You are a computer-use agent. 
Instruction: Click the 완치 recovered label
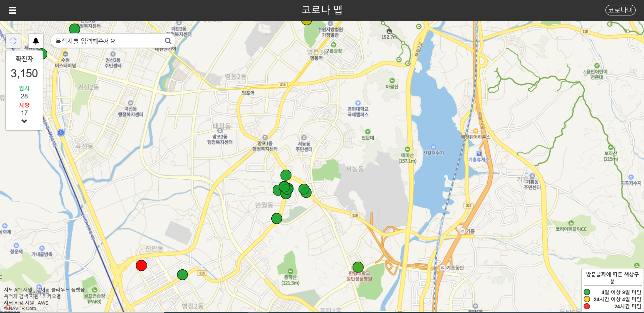point(24,88)
